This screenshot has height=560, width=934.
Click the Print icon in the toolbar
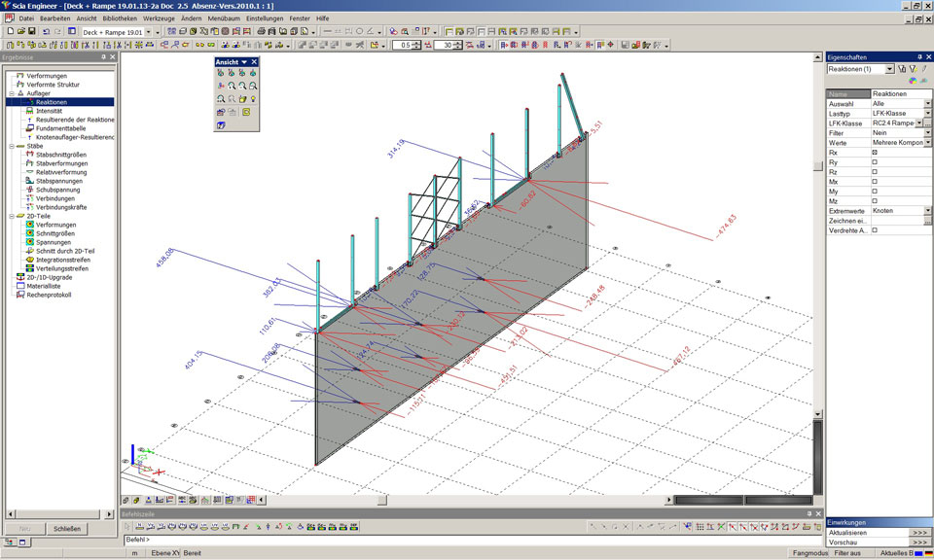tap(261, 32)
